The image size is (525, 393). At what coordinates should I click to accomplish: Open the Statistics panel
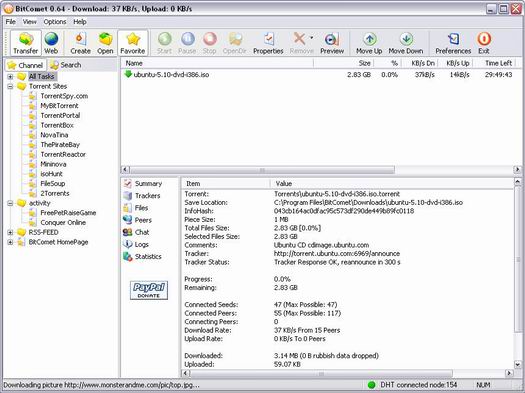(x=143, y=257)
